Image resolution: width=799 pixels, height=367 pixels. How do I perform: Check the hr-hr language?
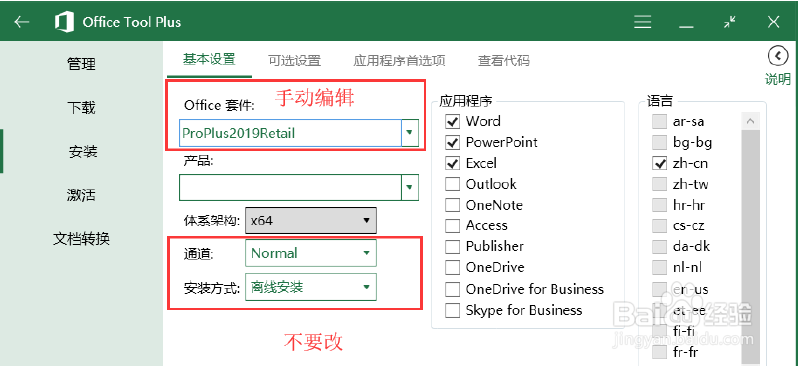(659, 205)
